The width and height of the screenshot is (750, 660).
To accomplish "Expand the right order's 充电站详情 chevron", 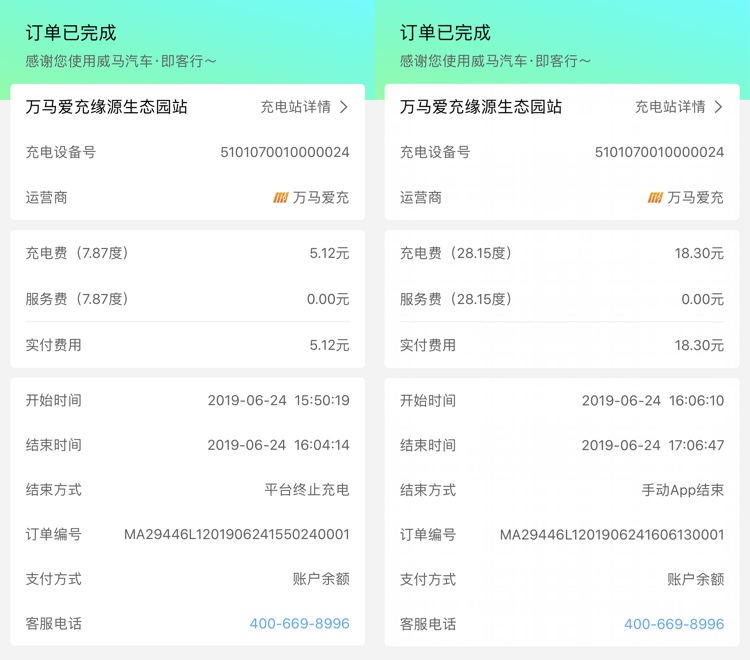I will (718, 107).
